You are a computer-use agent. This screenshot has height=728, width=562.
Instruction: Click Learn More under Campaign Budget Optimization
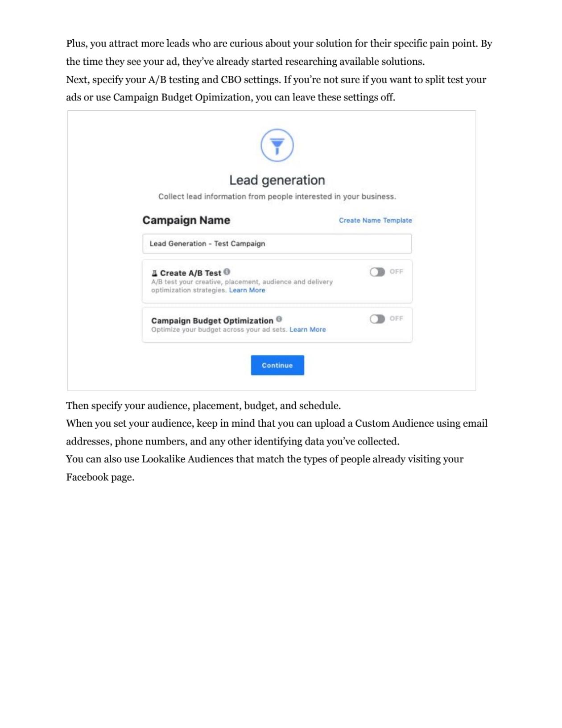tap(307, 329)
